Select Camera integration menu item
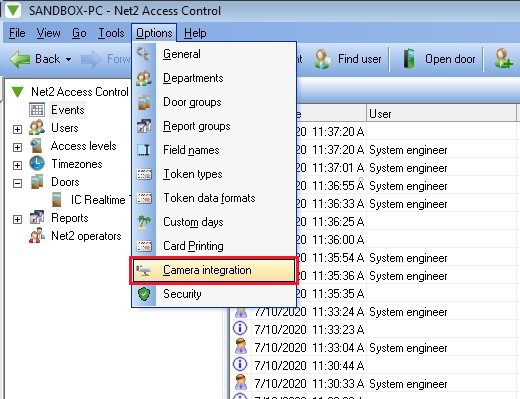The image size is (520, 399). click(214, 270)
